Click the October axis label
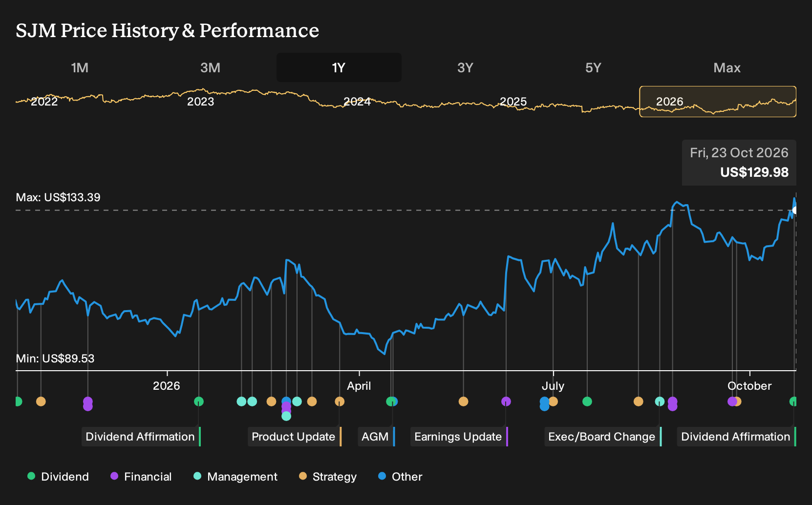This screenshot has height=505, width=812. coord(749,386)
